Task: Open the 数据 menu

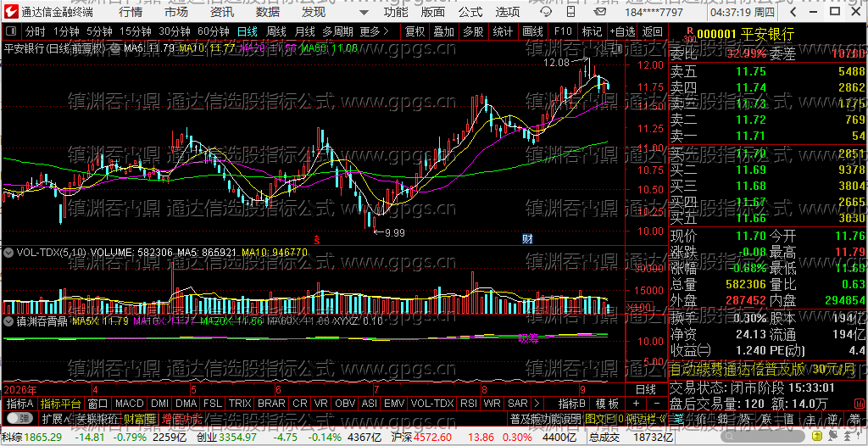Action: [268, 12]
